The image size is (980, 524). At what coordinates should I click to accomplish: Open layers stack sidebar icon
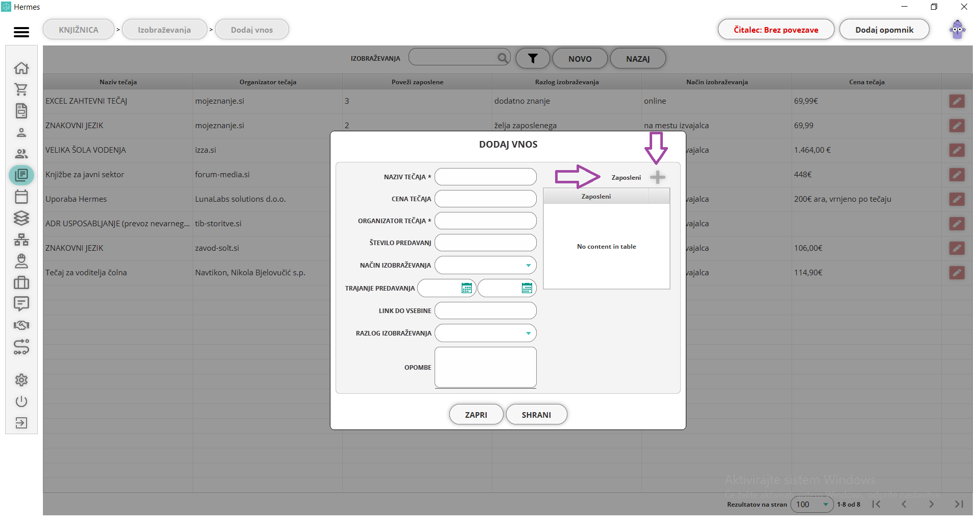tap(21, 218)
